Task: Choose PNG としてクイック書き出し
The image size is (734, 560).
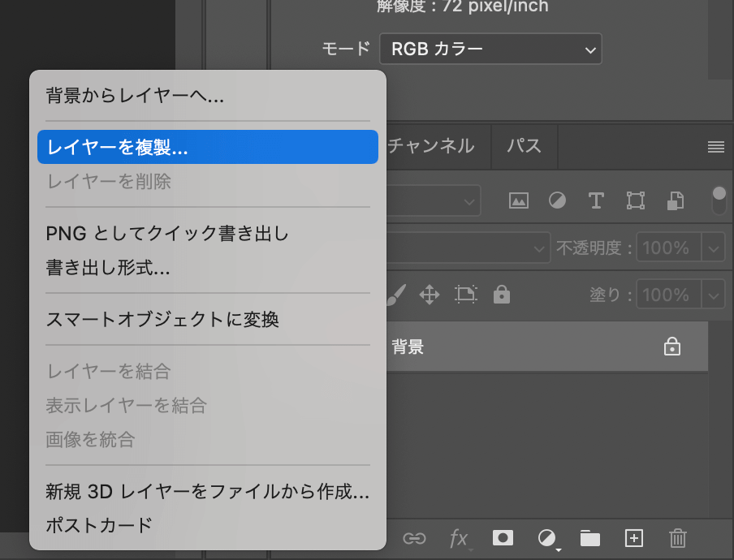Action: (207, 233)
